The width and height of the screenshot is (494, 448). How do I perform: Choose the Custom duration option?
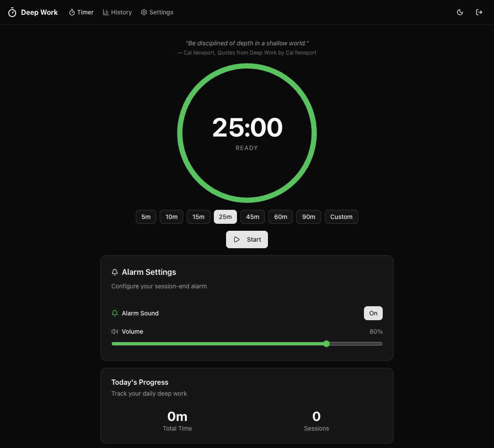click(341, 217)
